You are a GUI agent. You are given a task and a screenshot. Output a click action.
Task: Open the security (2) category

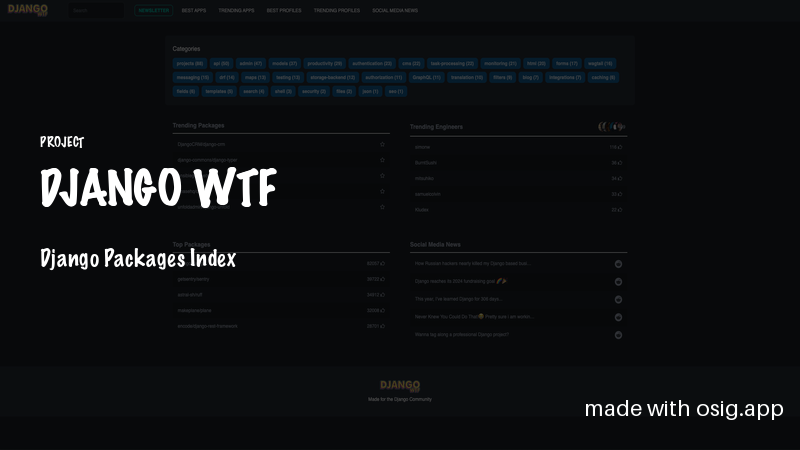coord(314,91)
